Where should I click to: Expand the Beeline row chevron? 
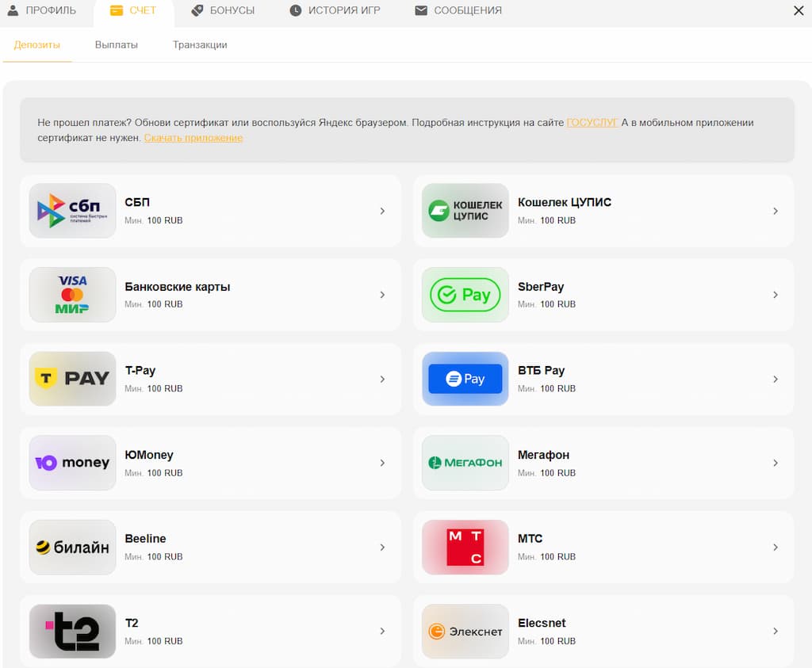[382, 548]
